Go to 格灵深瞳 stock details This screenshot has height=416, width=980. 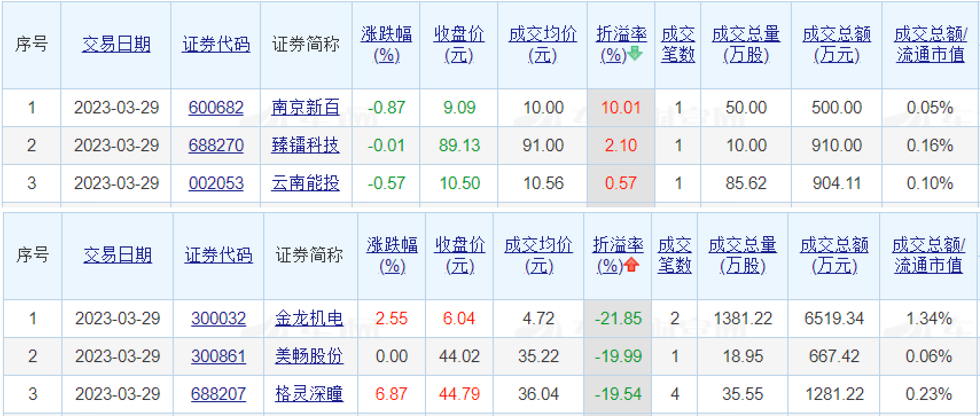point(309,394)
